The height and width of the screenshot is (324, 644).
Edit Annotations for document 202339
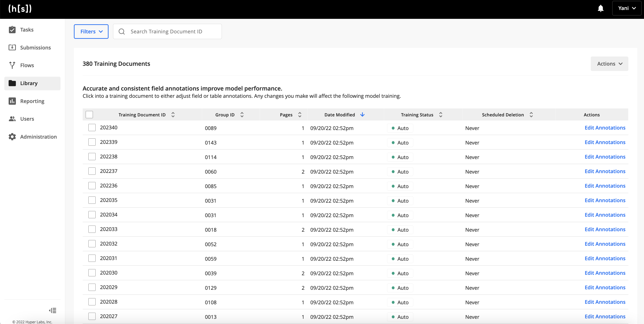(x=605, y=142)
